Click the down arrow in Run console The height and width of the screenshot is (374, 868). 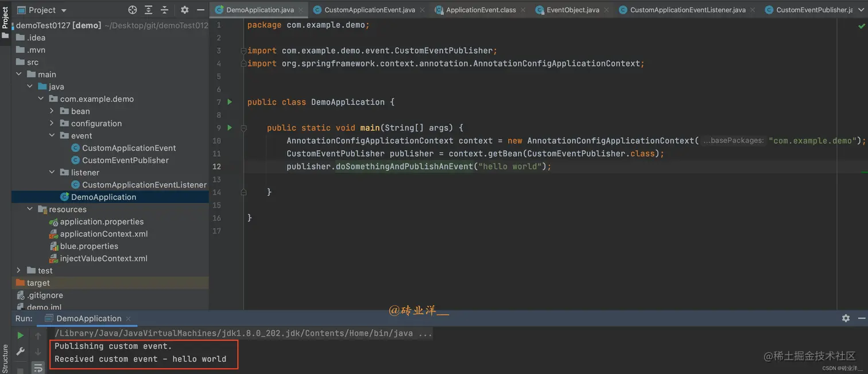pos(38,351)
